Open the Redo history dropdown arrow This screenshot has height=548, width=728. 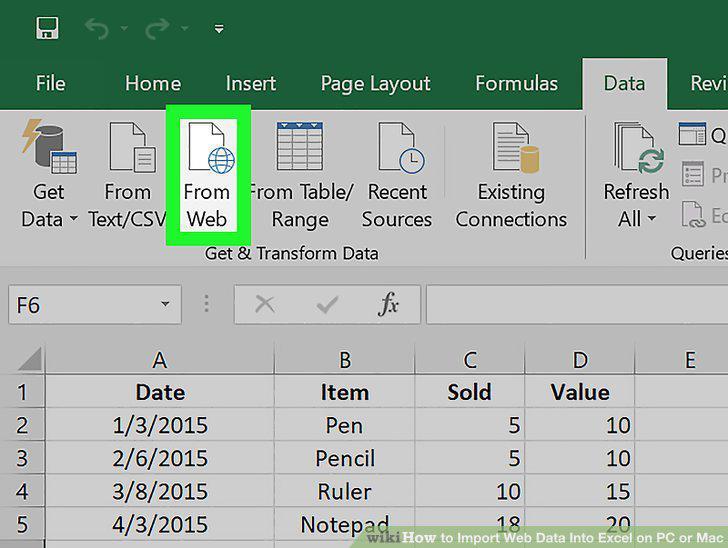point(185,28)
